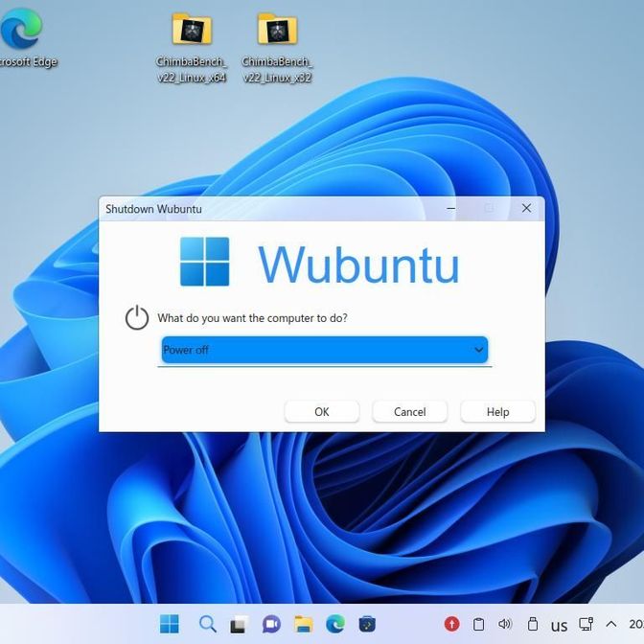Screen dimensions: 644x644
Task: Open File Explorer from the taskbar
Action: [304, 624]
